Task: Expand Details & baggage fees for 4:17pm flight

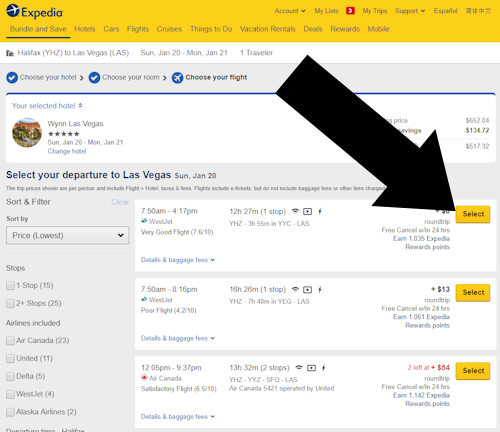Action: pos(178,260)
